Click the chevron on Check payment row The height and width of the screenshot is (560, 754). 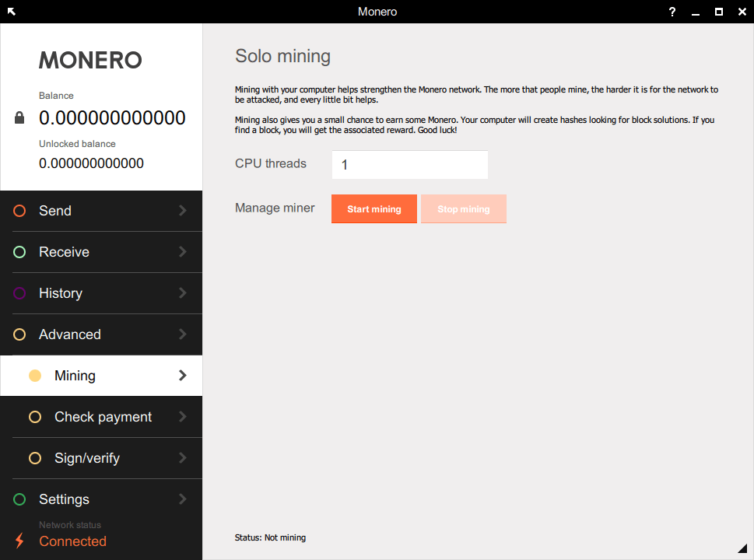tap(183, 417)
